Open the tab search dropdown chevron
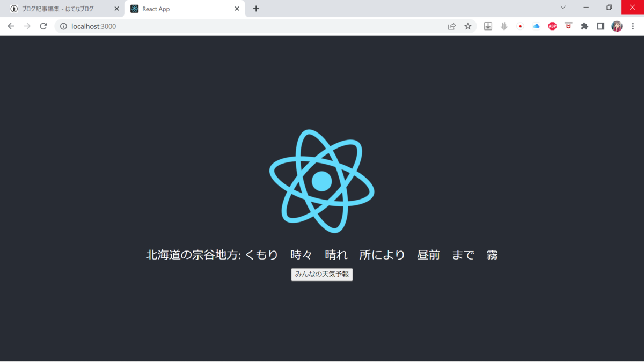The image size is (644, 362). [563, 8]
